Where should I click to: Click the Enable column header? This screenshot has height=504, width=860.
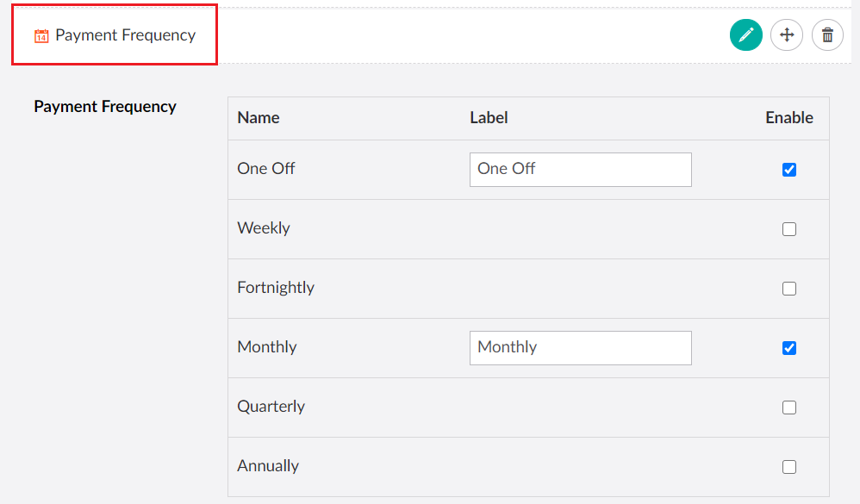(x=789, y=117)
